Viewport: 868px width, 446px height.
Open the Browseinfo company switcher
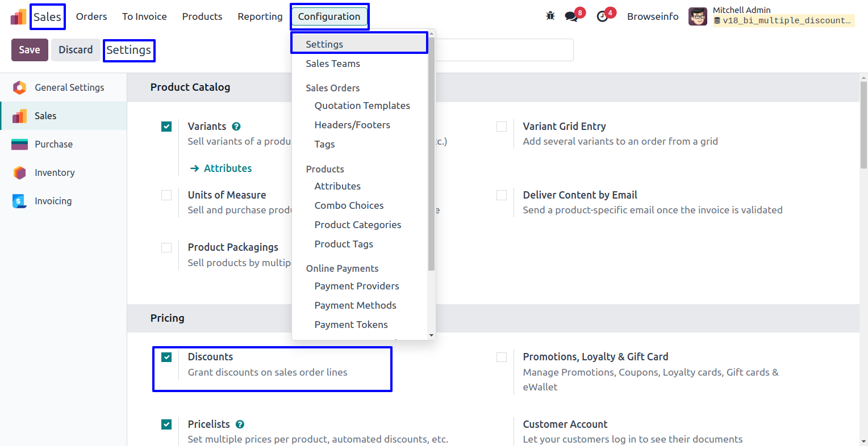click(x=652, y=16)
